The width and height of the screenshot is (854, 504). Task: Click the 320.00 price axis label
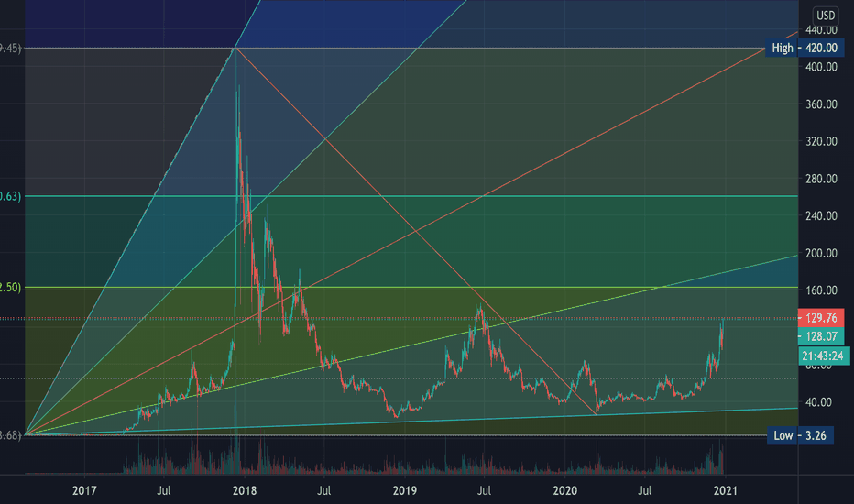(x=821, y=141)
